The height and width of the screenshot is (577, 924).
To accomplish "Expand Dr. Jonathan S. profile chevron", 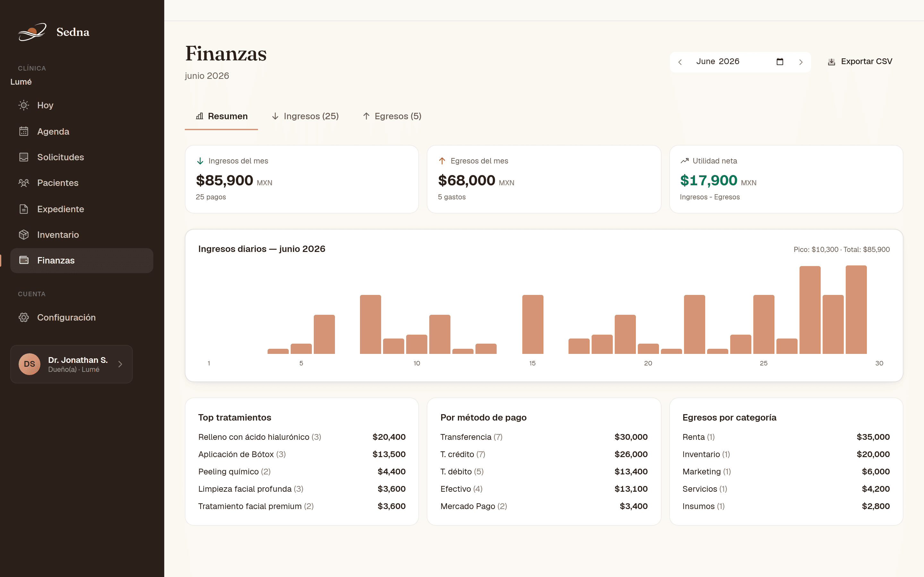I will [x=120, y=364].
